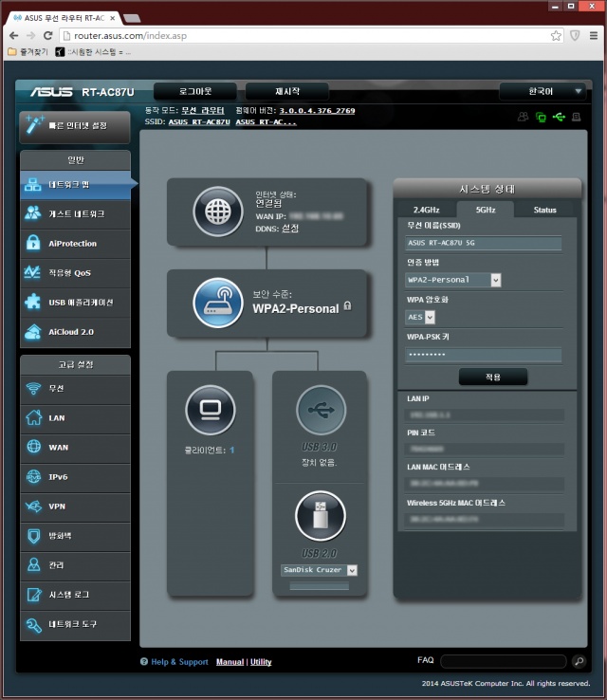
Task: Click the green network status icon in header
Action: tap(541, 117)
